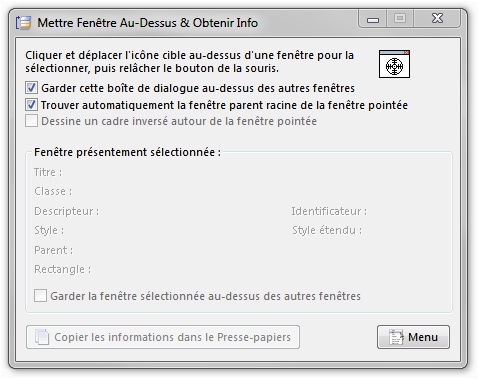478x379 pixels.
Task: Click the Style étendu label
Action: 327,230
